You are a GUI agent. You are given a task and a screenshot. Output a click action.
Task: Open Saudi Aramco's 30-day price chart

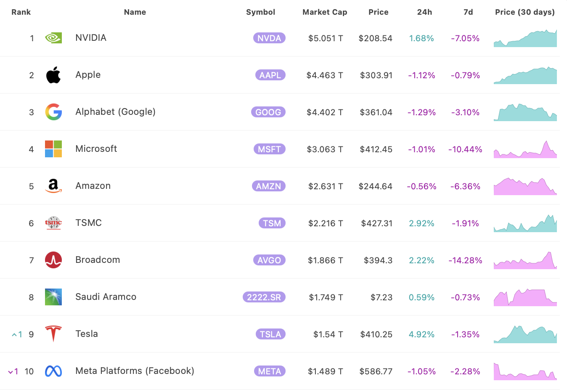[525, 297]
